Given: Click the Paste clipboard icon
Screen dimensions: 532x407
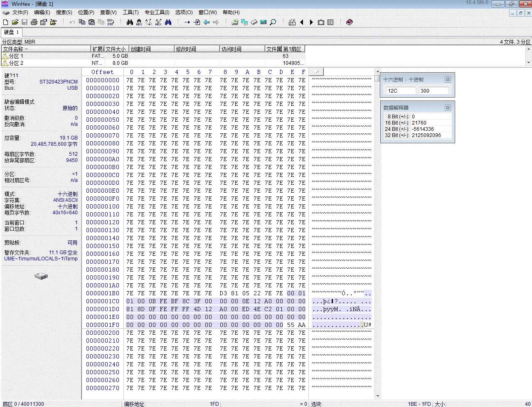Looking at the screenshot, I should [x=91, y=22].
